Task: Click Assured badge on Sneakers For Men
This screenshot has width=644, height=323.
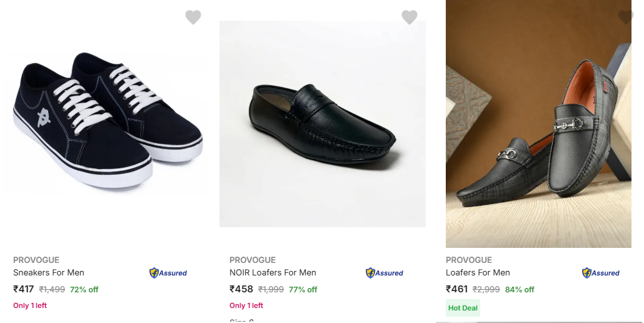Action: (x=168, y=273)
